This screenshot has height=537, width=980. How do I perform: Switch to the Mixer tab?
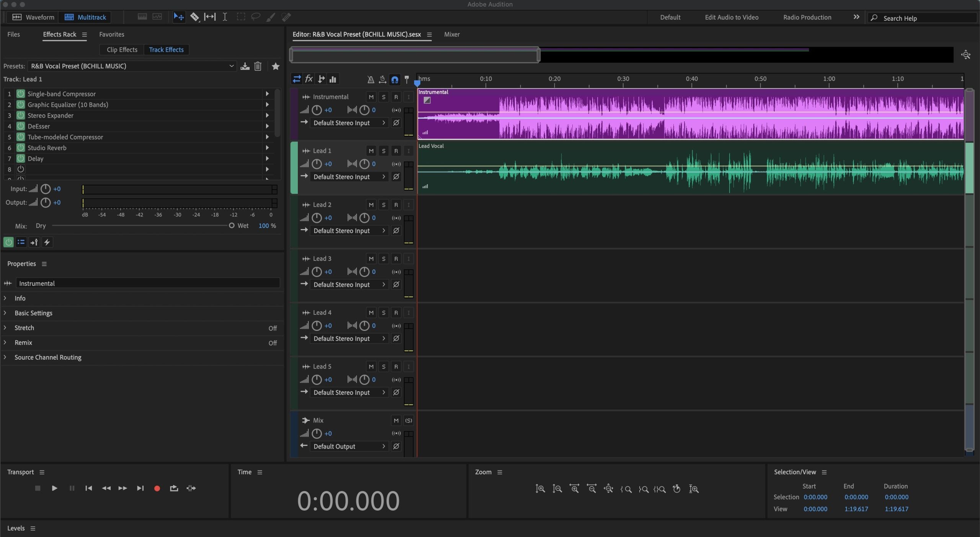(452, 34)
